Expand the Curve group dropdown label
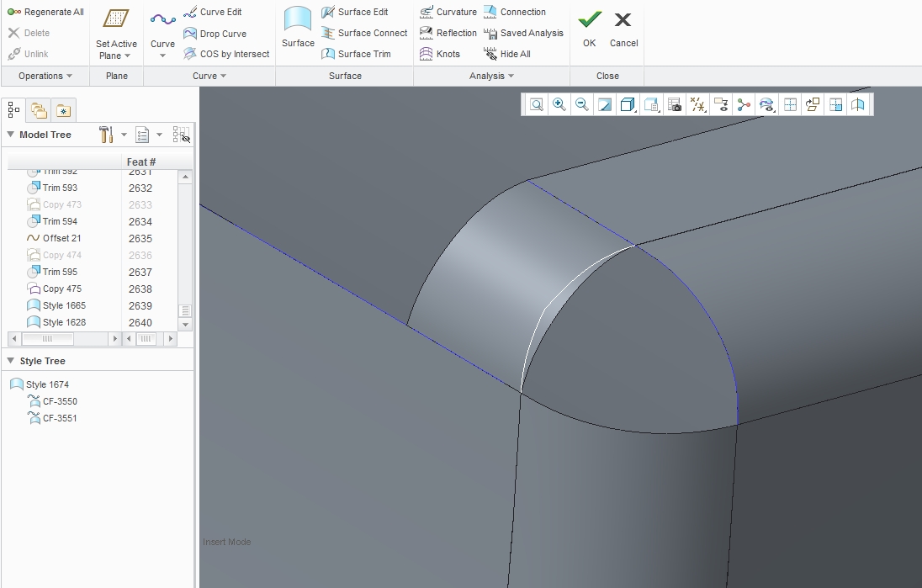 point(209,76)
